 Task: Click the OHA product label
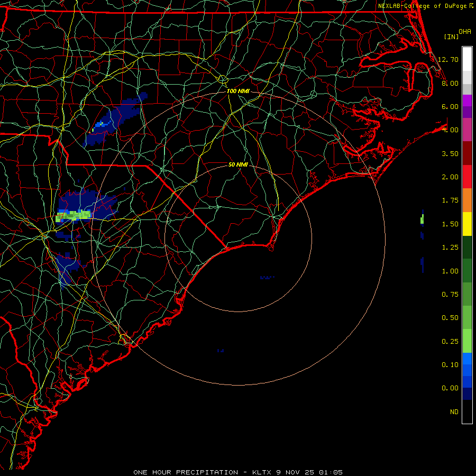tap(465, 31)
